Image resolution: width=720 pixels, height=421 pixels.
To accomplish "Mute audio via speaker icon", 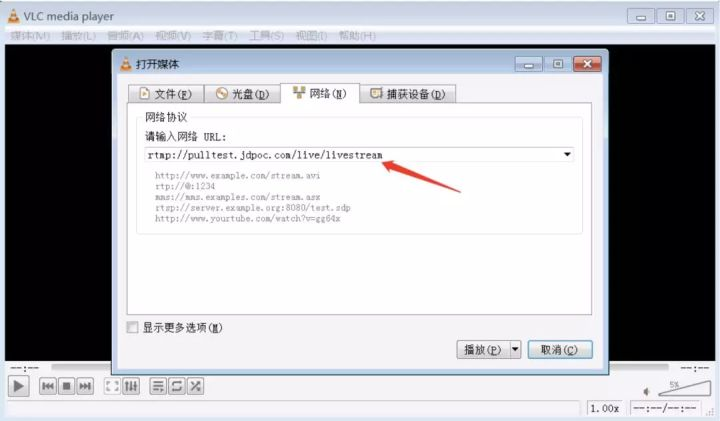I will (x=645, y=391).
